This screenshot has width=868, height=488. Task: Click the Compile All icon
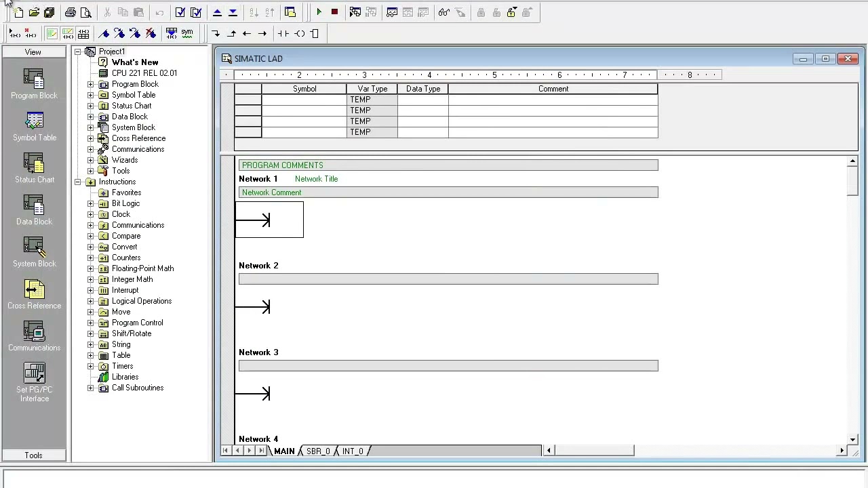pyautogui.click(x=196, y=12)
